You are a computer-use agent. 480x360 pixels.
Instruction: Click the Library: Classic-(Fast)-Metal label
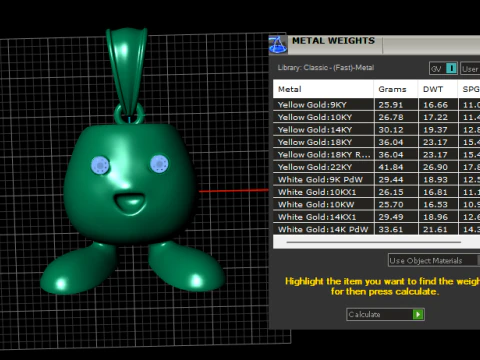[x=326, y=67]
